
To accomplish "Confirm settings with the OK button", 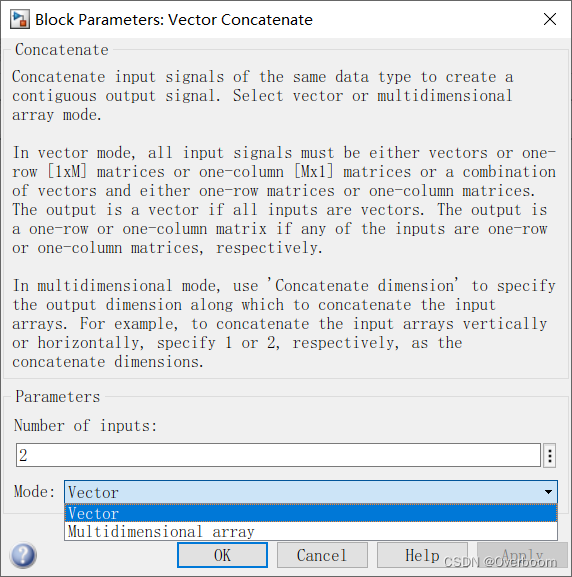I will [222, 555].
